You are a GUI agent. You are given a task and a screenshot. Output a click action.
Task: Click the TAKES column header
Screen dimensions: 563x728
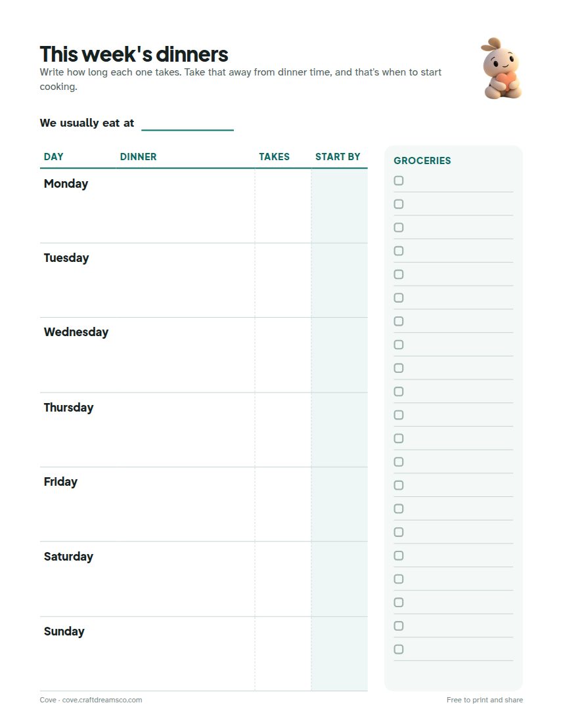click(x=274, y=157)
